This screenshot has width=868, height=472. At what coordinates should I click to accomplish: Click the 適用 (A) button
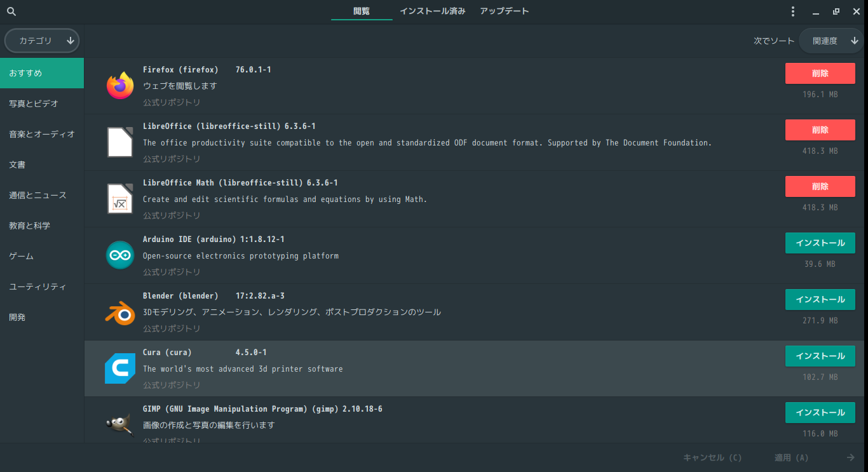792,457
